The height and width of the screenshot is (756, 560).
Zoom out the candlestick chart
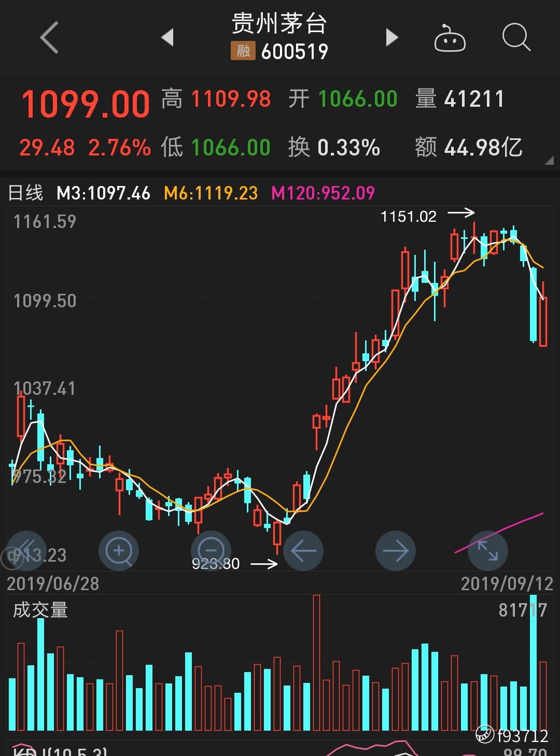tap(211, 551)
